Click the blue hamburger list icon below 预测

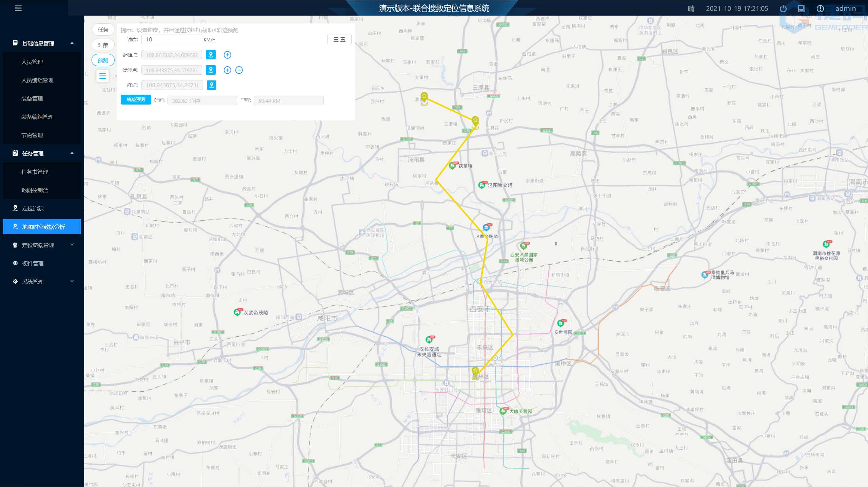102,75
